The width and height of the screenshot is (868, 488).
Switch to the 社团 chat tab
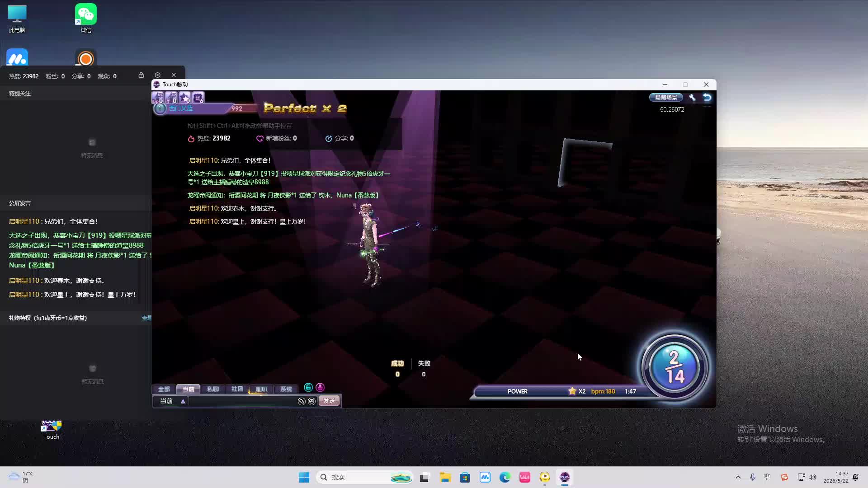[237, 389]
